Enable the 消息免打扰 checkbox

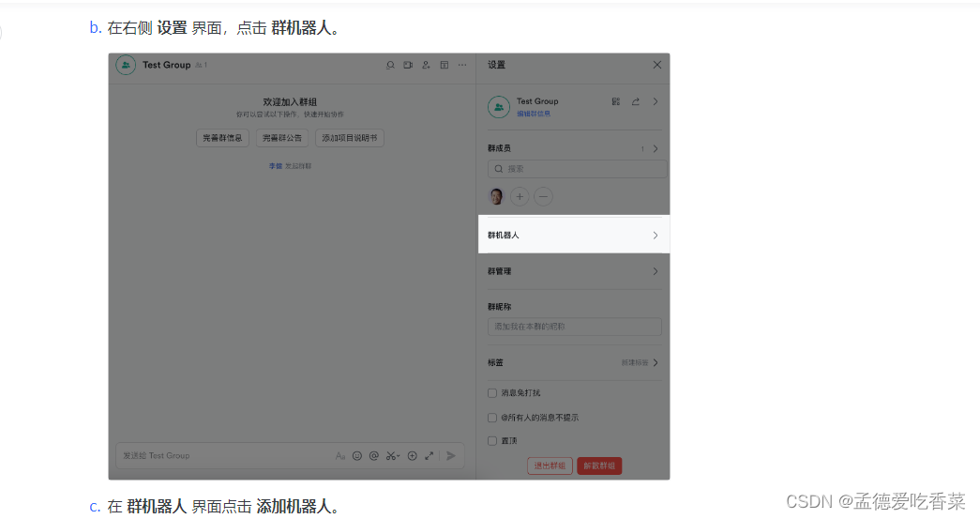[491, 393]
